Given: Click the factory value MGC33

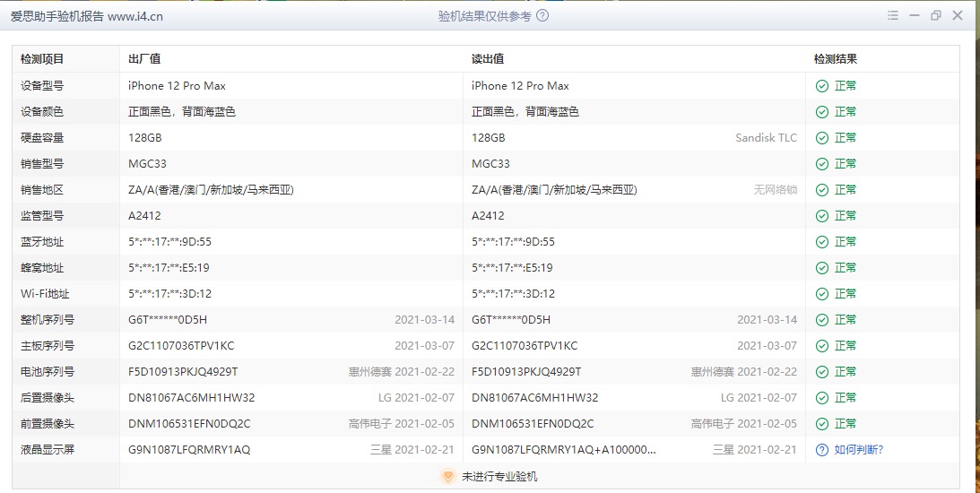Looking at the screenshot, I should coord(148,164).
